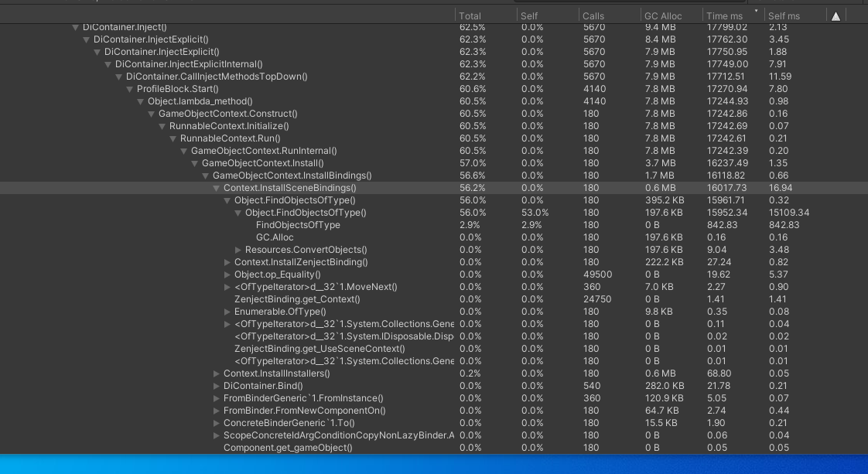Select the Component.get_gameObject() row
The image size is (868, 474).
[x=434, y=448]
